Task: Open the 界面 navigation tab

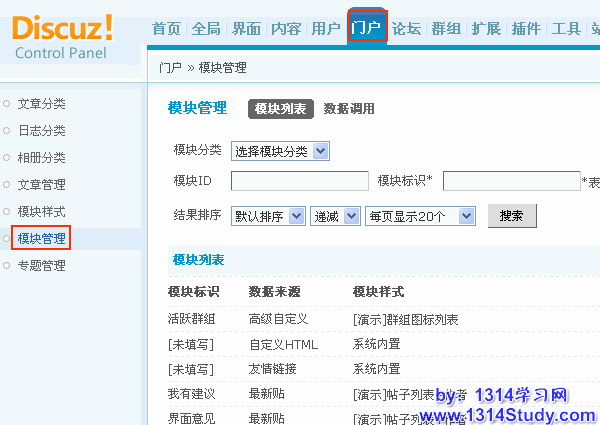Action: click(245, 28)
